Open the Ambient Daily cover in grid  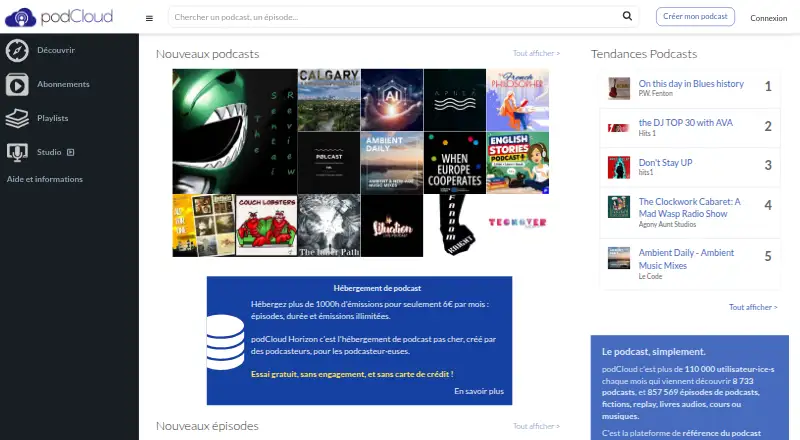point(392,163)
